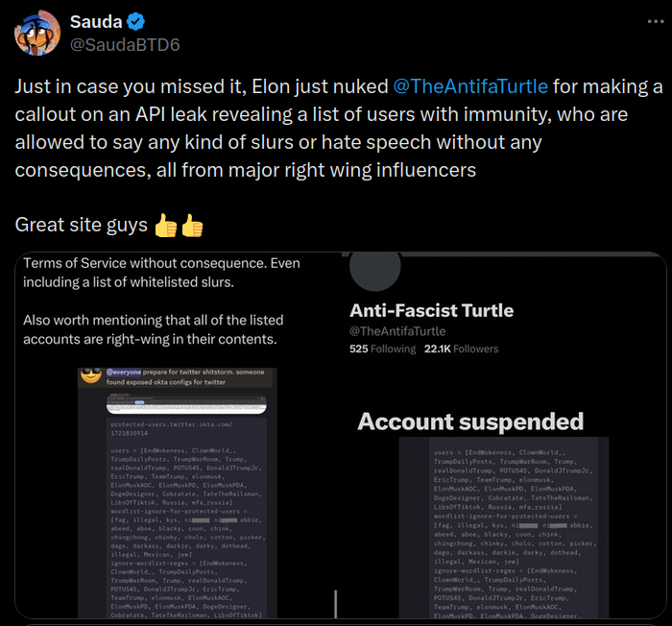
Task: Follow the blue @TheAntifaTurtle mention in tweet text
Action: pyautogui.click(x=470, y=86)
